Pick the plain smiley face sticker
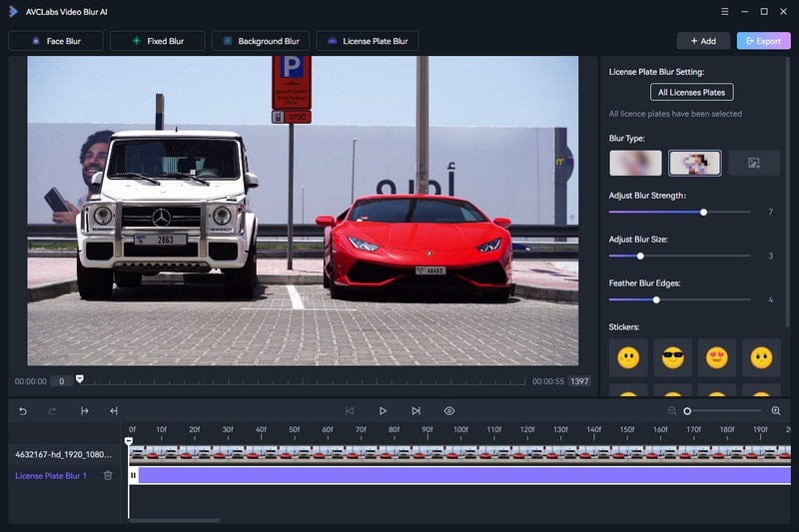The image size is (799, 532). pyautogui.click(x=628, y=358)
